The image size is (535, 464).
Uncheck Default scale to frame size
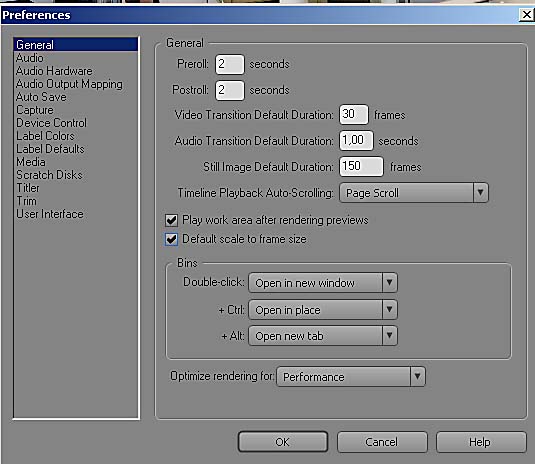pyautogui.click(x=171, y=240)
